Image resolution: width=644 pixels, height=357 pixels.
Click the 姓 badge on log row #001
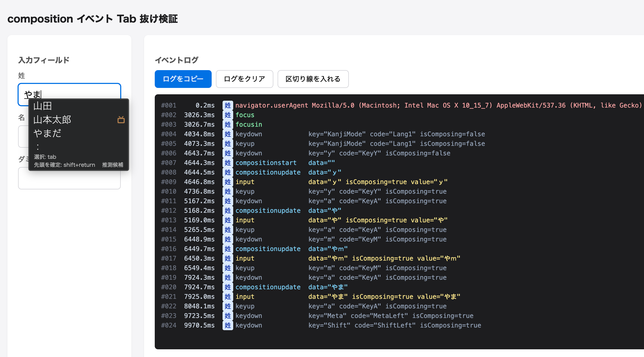tap(228, 105)
